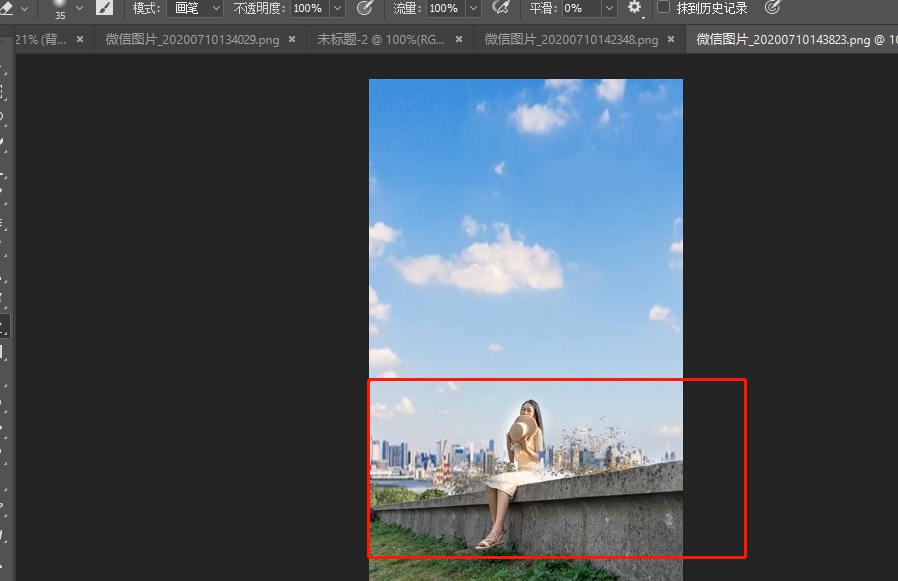
Task: Open the 平滑 smoothing dropdown arrow
Action: (x=607, y=9)
